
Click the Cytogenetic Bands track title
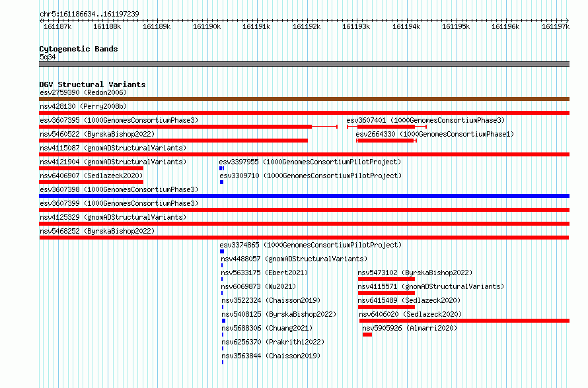[x=79, y=49]
